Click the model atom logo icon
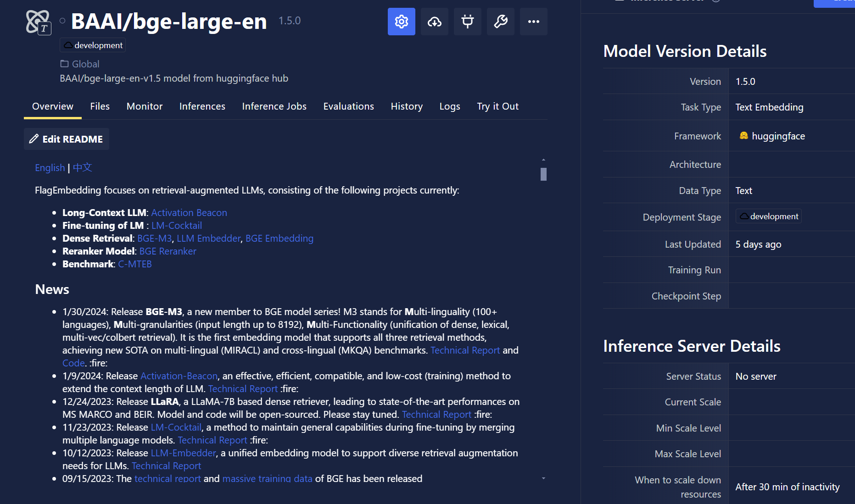855x504 pixels. (38, 22)
